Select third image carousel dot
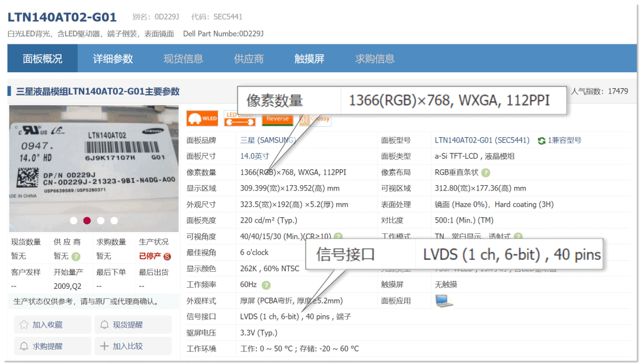Image resolution: width=640 pixels, height=364 pixels. click(100, 221)
